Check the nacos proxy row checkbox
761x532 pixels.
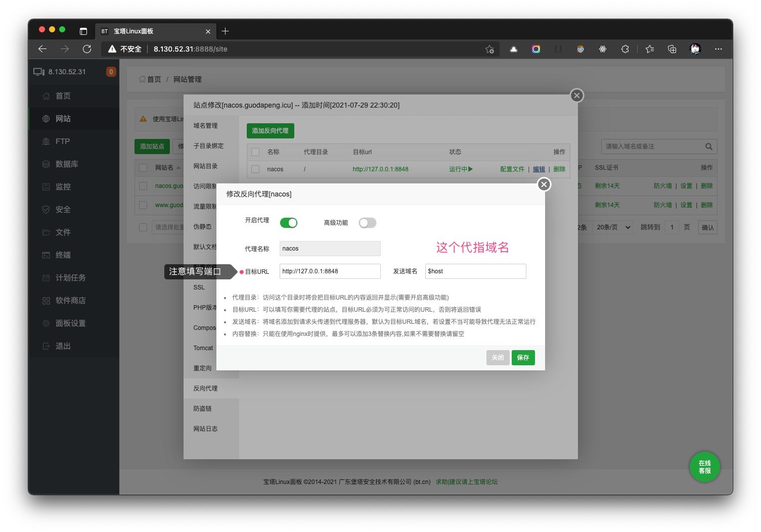point(255,169)
